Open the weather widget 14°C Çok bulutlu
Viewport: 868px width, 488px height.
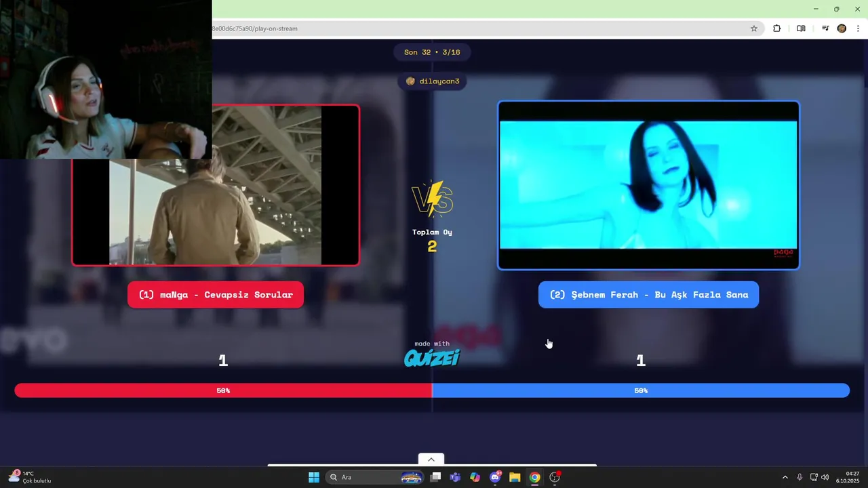pyautogui.click(x=31, y=477)
